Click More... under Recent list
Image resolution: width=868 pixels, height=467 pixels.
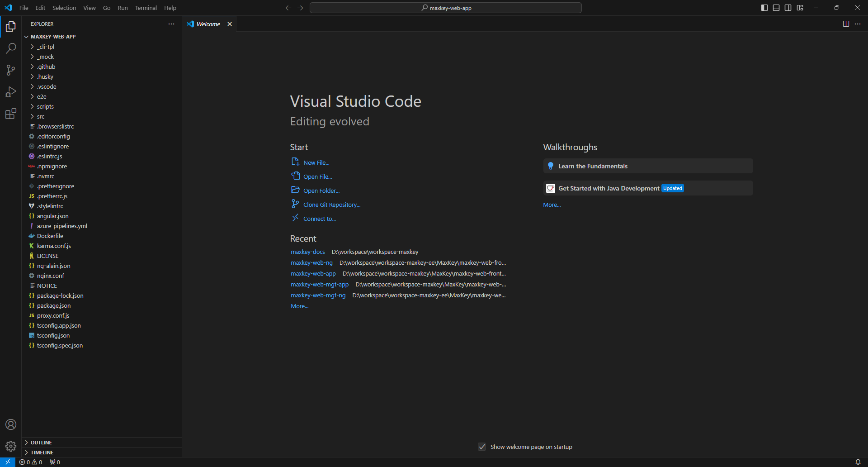click(300, 306)
